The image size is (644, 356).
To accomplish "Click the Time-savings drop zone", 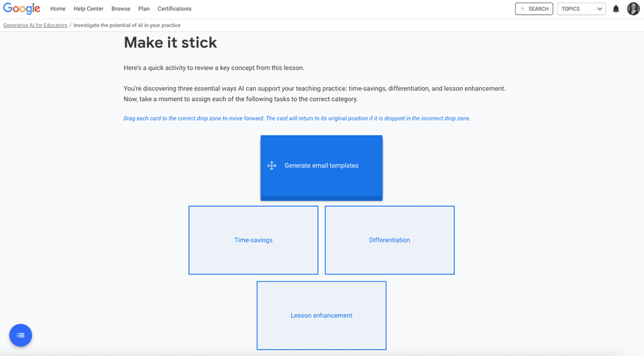I will click(254, 240).
